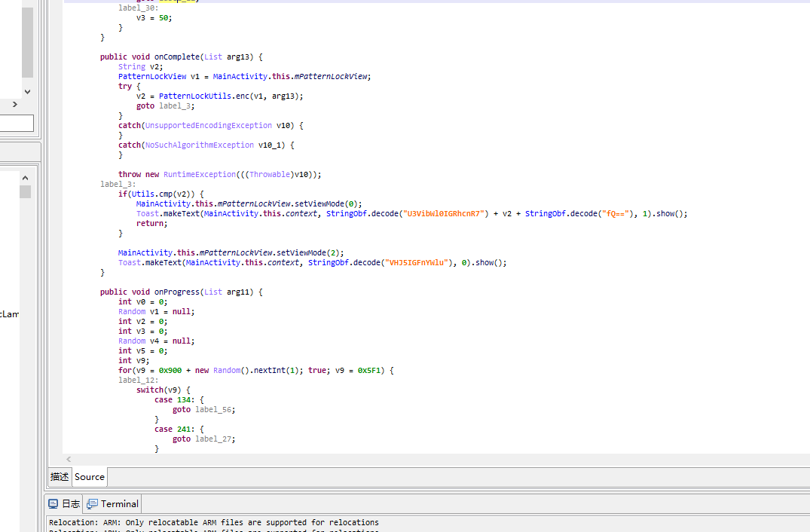Click the 日志 monitor icon
Screen dimensions: 810x532
(53, 503)
